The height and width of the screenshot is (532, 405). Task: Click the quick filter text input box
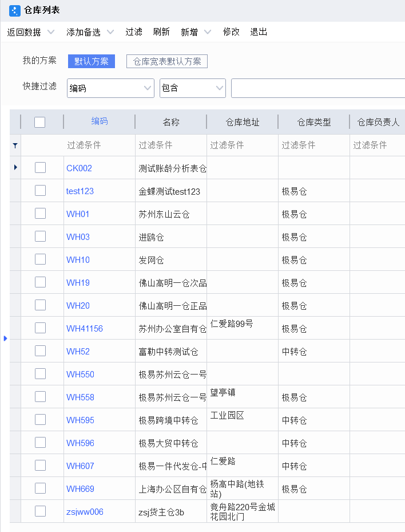pyautogui.click(x=318, y=88)
